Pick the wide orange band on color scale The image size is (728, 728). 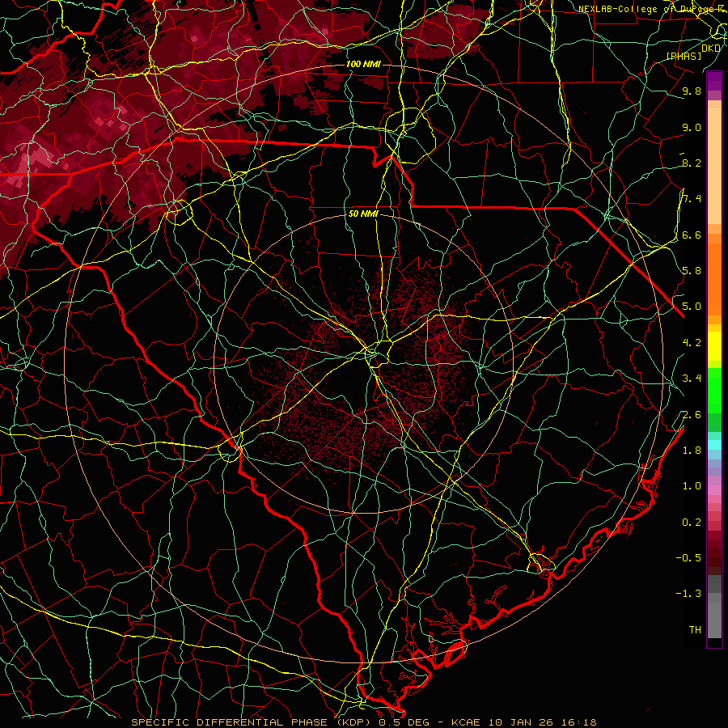point(714,280)
